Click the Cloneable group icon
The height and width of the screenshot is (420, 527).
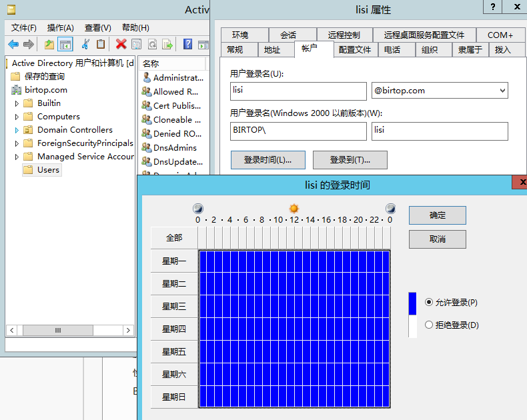(147, 119)
